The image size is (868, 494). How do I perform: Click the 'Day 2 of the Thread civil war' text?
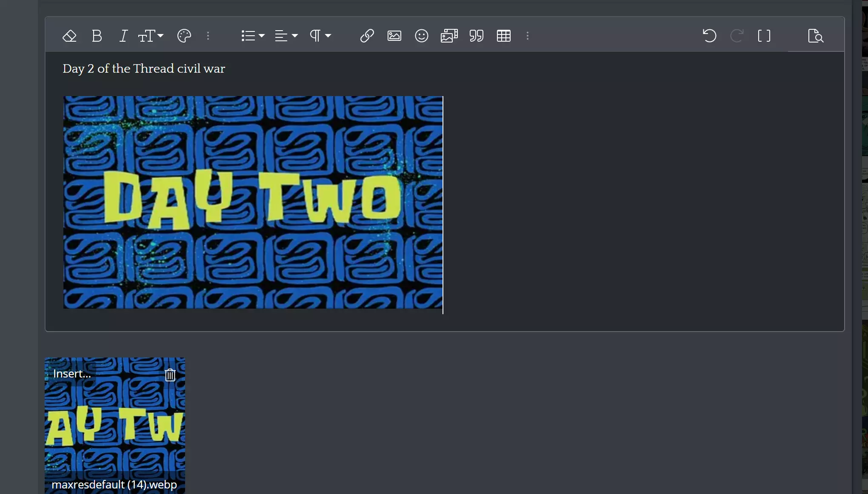(x=144, y=68)
